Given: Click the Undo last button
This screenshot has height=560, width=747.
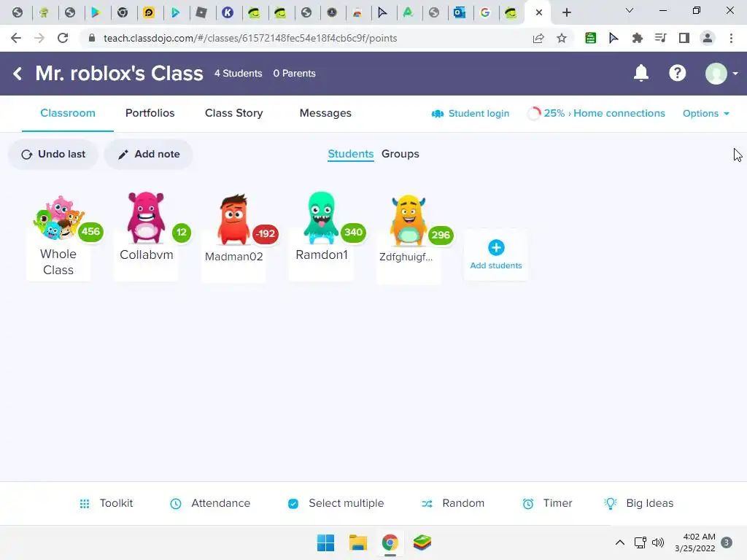Looking at the screenshot, I should 53,155.
